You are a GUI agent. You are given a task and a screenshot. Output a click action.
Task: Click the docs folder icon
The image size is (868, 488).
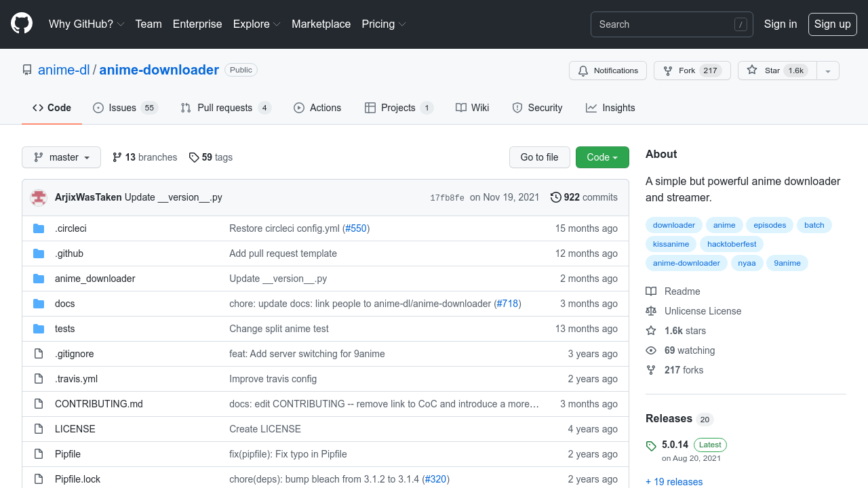click(39, 304)
